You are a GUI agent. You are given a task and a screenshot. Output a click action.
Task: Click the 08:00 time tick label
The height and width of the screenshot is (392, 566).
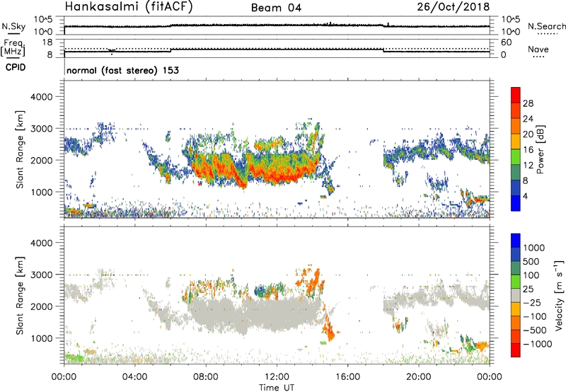click(x=206, y=377)
